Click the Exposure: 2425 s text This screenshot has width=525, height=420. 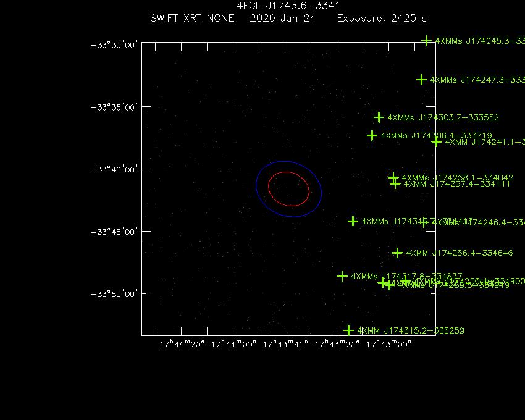pos(382,19)
